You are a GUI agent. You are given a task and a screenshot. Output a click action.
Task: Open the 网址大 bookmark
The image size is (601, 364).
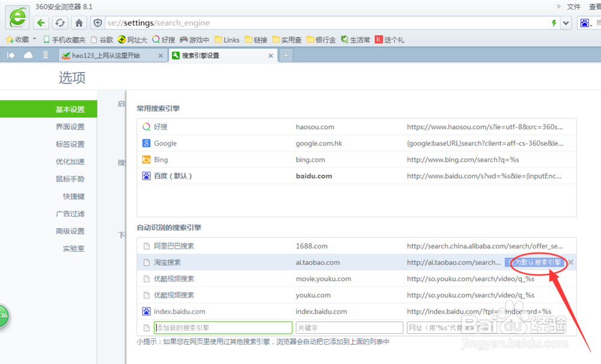coord(133,40)
